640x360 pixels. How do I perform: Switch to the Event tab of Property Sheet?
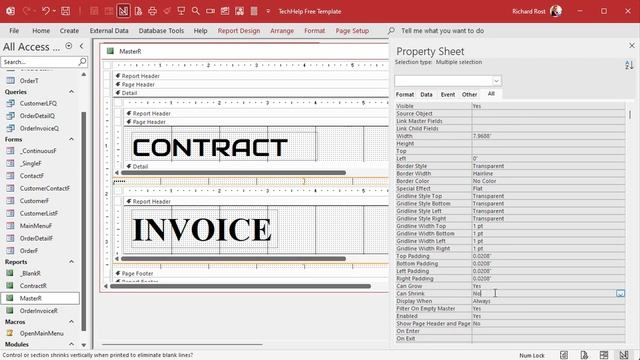tap(448, 94)
